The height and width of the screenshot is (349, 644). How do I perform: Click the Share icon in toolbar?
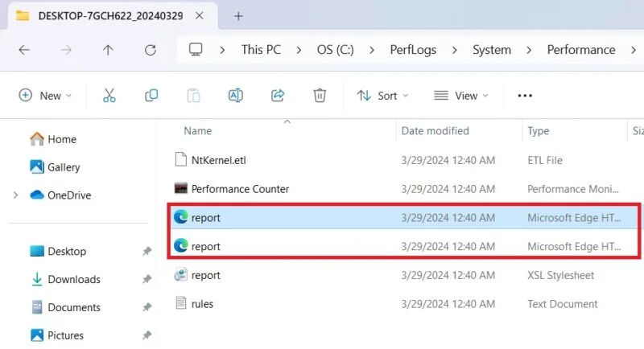point(278,96)
